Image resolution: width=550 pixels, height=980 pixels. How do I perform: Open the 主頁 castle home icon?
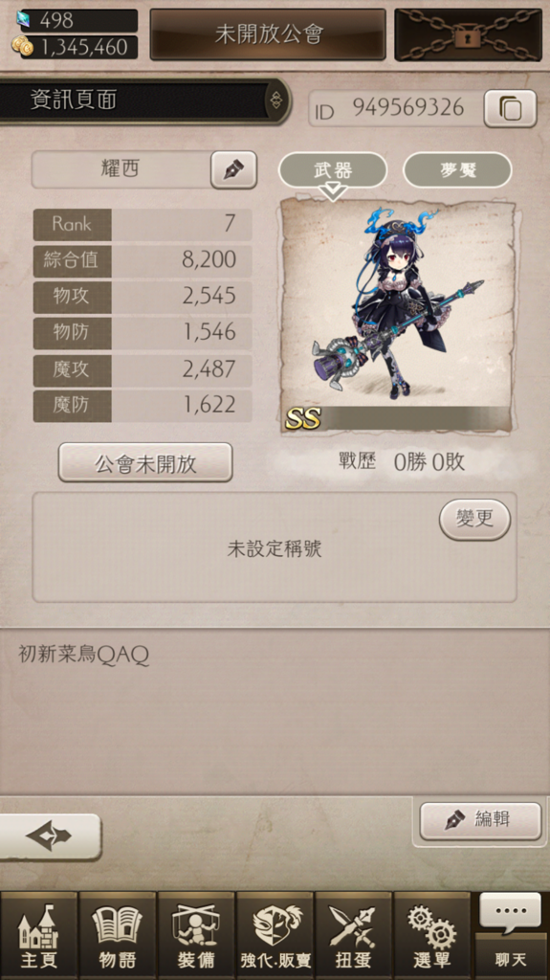coord(39,936)
